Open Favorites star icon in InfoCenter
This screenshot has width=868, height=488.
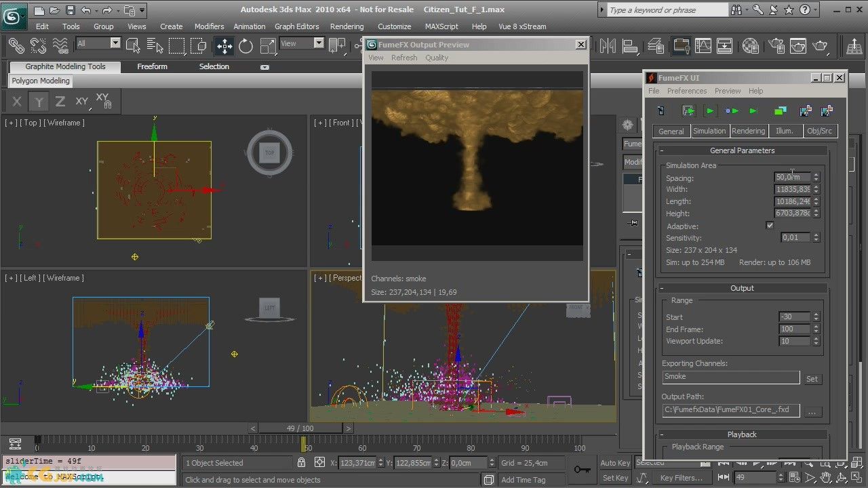click(789, 10)
